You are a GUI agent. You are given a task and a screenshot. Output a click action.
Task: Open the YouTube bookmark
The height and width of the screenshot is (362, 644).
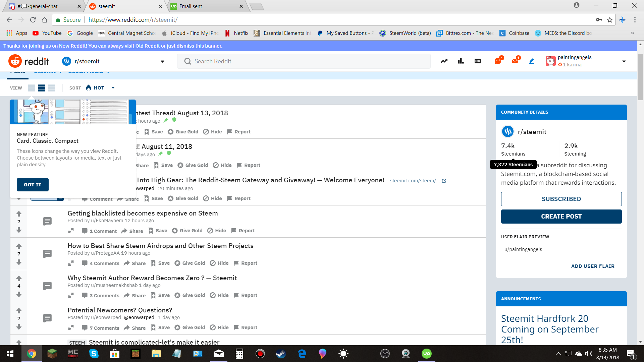[x=47, y=33]
